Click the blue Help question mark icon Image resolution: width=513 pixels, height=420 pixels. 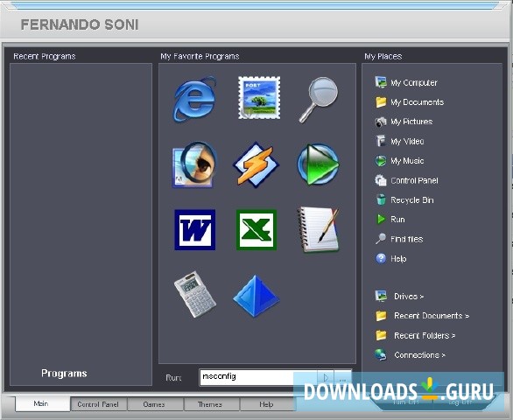(381, 258)
